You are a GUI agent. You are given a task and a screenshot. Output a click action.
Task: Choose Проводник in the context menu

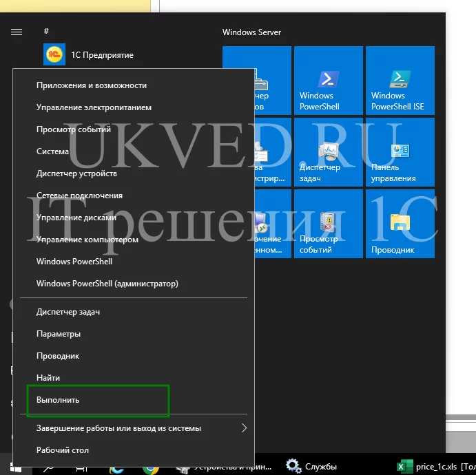[134, 356]
